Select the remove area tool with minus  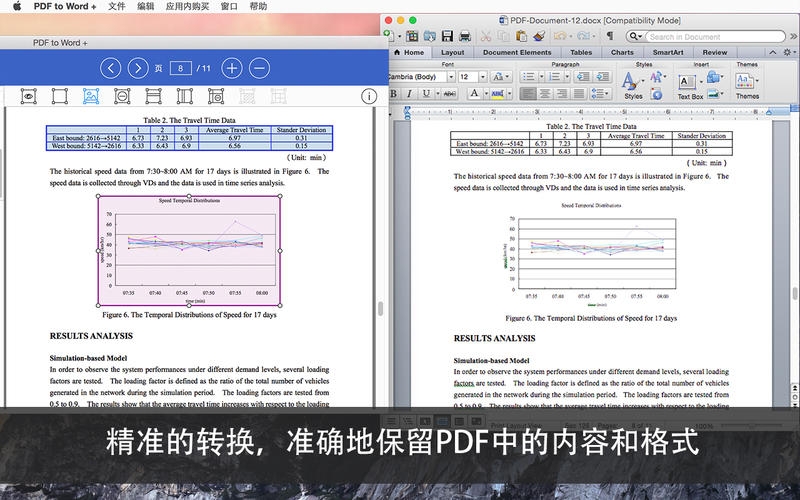click(x=122, y=96)
